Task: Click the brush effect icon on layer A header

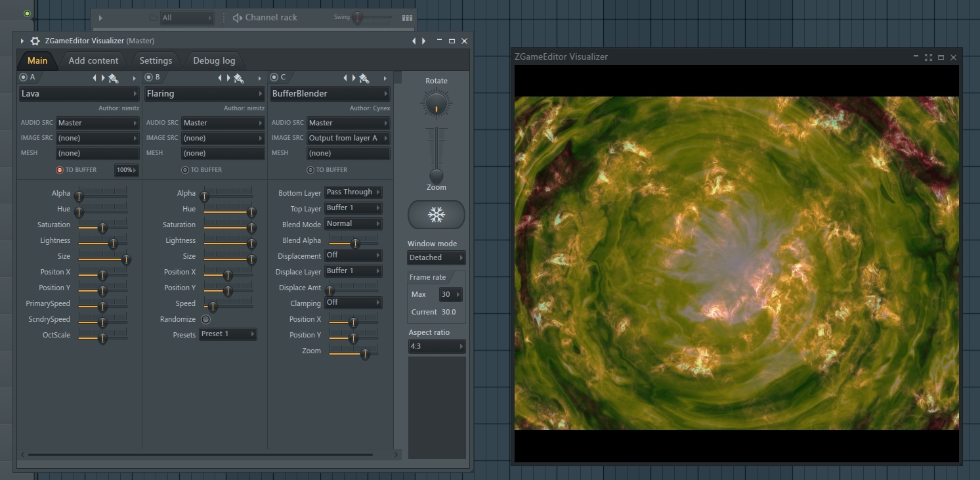Action: (112, 77)
